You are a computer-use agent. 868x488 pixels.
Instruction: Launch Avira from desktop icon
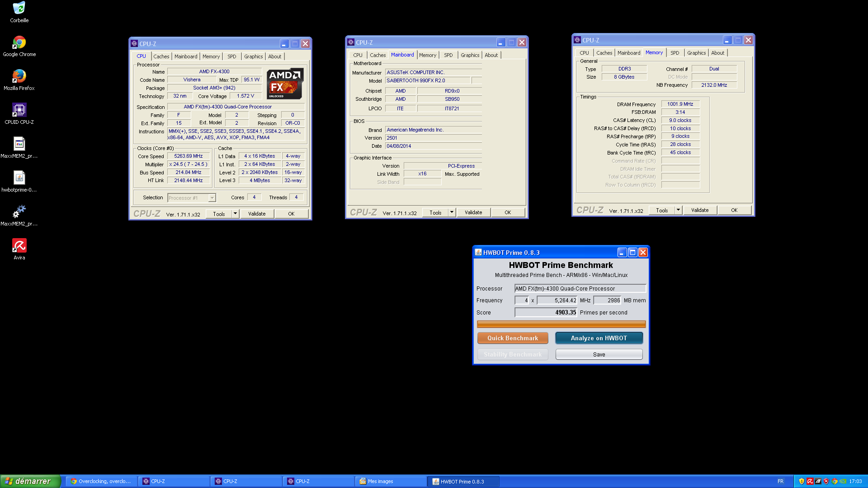coord(19,249)
